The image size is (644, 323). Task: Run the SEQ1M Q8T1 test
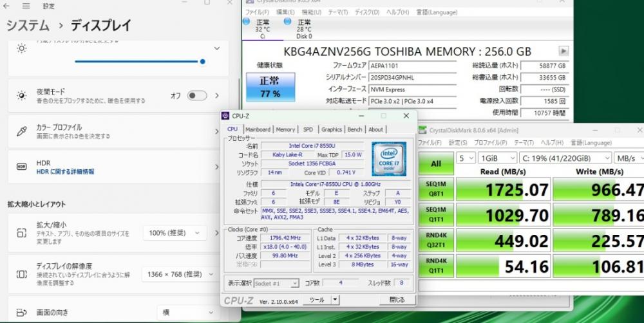click(436, 189)
